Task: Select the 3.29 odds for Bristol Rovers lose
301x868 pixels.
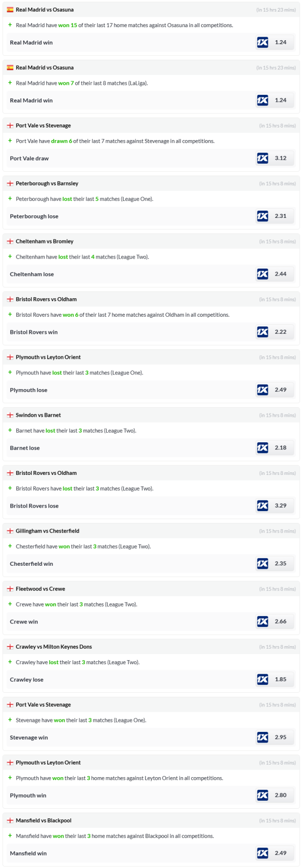Action: (280, 506)
